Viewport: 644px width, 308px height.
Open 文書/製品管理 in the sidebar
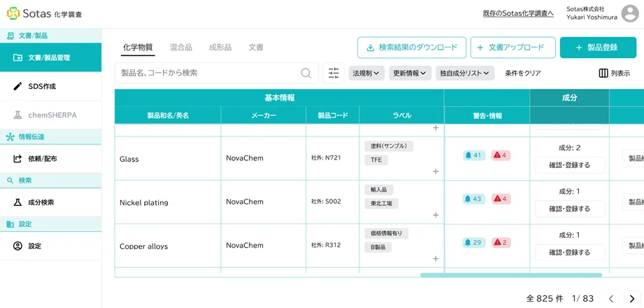click(50, 57)
